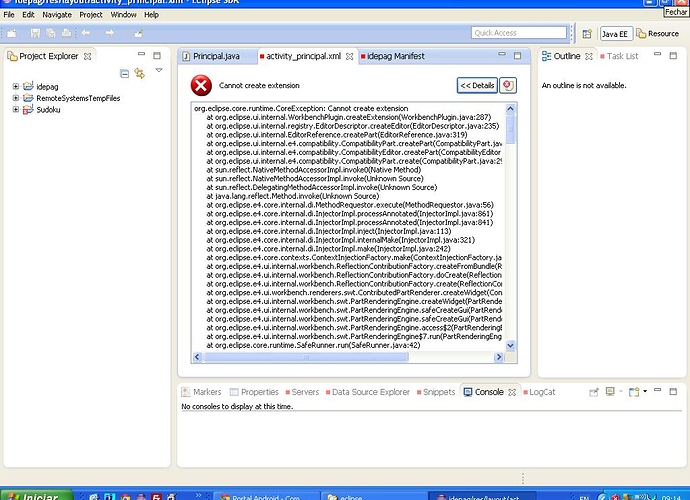Click the Print toolbar icon

(66, 33)
